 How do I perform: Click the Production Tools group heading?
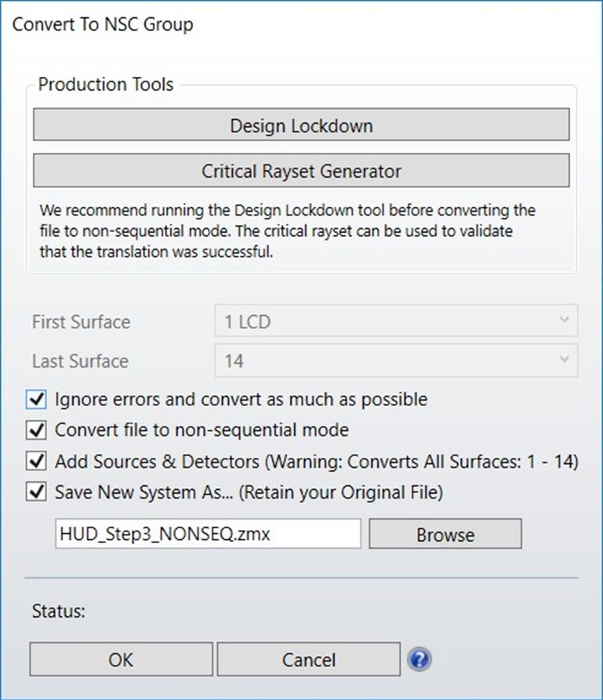[x=106, y=85]
